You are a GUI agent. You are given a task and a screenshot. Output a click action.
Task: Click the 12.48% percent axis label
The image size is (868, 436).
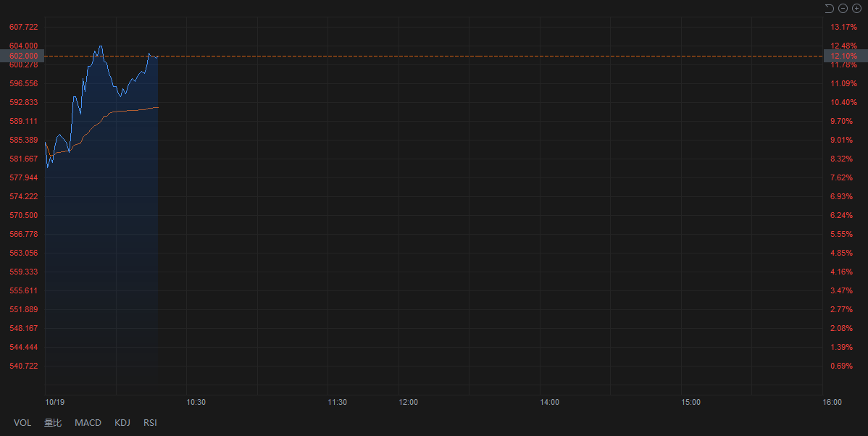[x=843, y=46]
